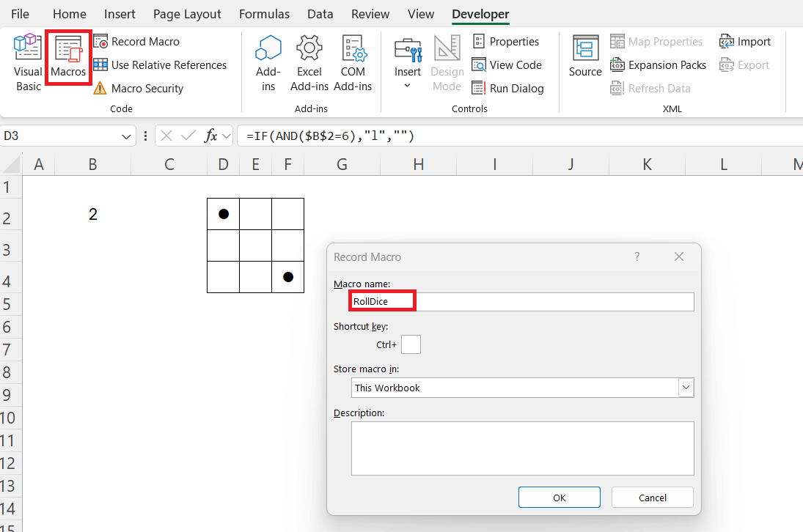Open control Properties
Image resolution: width=803 pixels, height=532 pixels.
505,42
